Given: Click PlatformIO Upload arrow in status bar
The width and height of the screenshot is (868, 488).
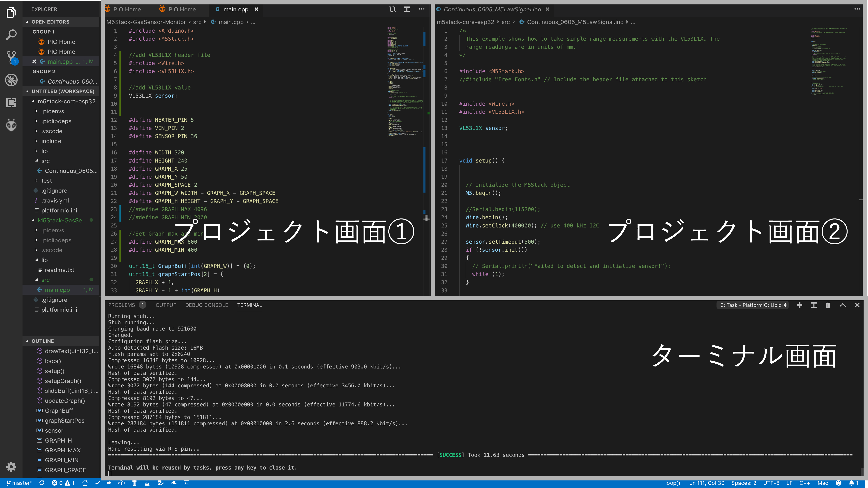Looking at the screenshot, I should (109, 483).
